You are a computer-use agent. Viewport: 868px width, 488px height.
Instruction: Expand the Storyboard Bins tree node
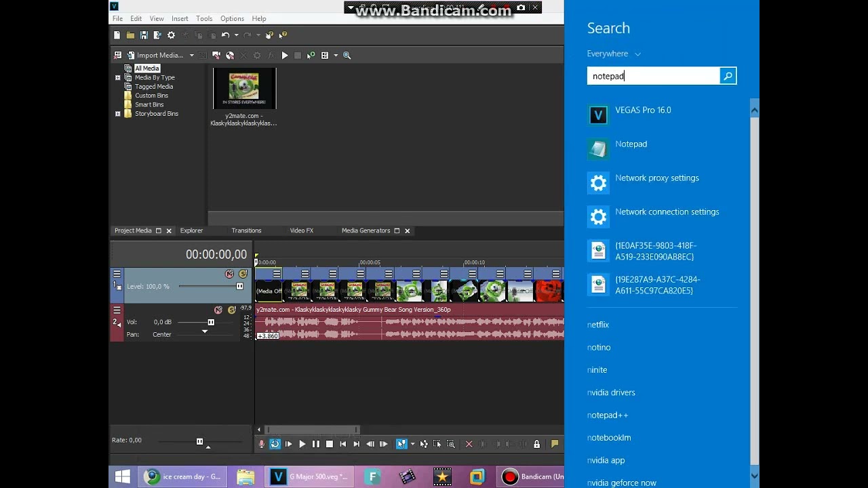pos(118,114)
